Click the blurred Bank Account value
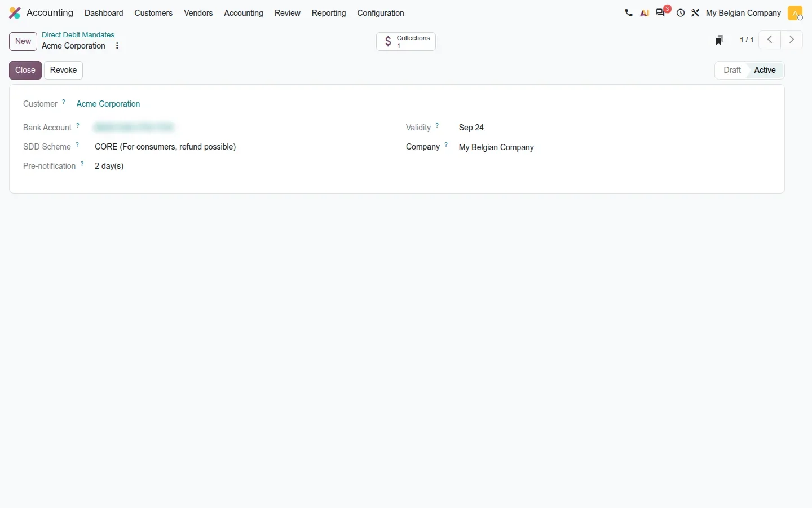The image size is (812, 508). 135,128
